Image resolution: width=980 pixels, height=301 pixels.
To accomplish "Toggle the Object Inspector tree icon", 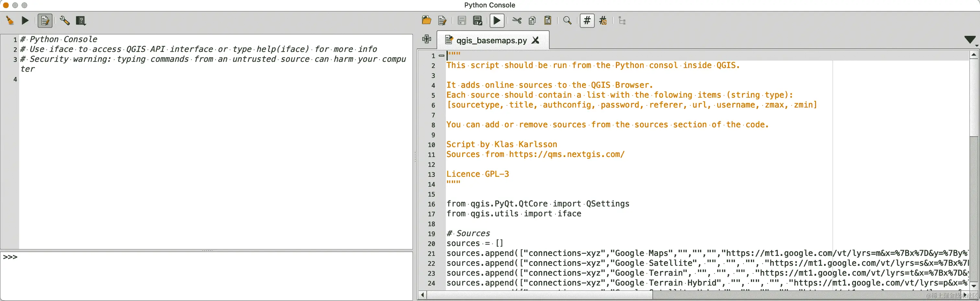I will (623, 20).
